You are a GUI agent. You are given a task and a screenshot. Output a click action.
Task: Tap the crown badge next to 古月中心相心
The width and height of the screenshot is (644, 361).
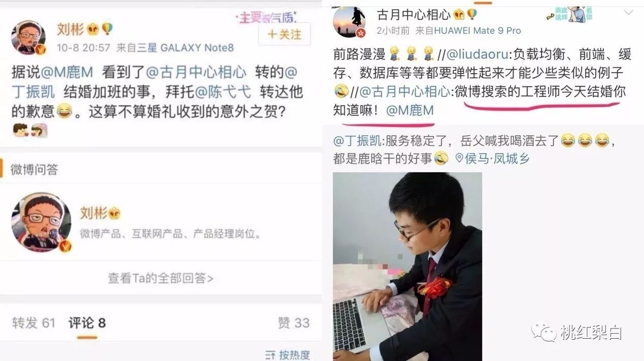[x=459, y=14]
